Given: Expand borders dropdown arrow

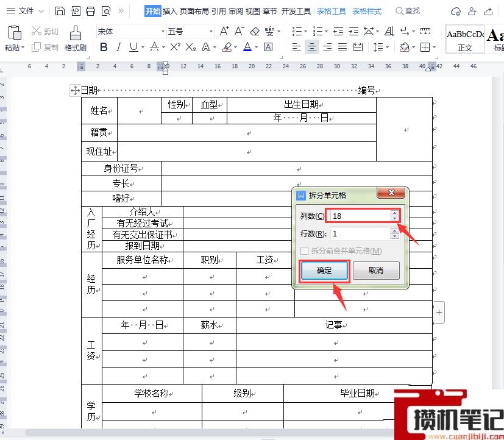Looking at the screenshot, I should [434, 48].
